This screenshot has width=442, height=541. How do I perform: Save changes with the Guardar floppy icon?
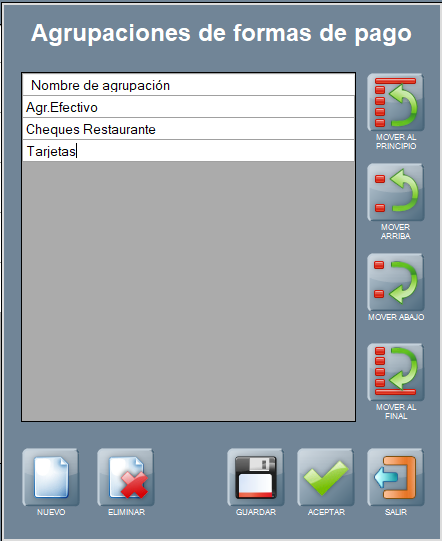[256, 477]
